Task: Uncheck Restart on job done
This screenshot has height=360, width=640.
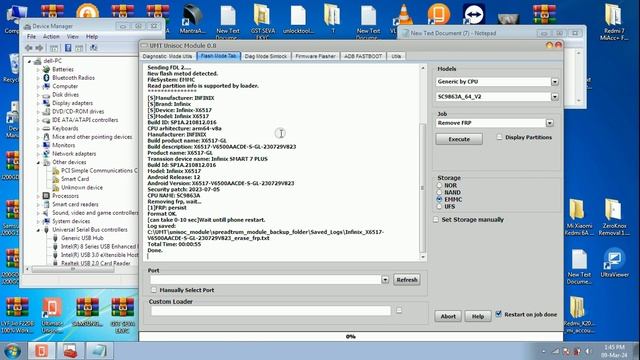Action: [498, 314]
